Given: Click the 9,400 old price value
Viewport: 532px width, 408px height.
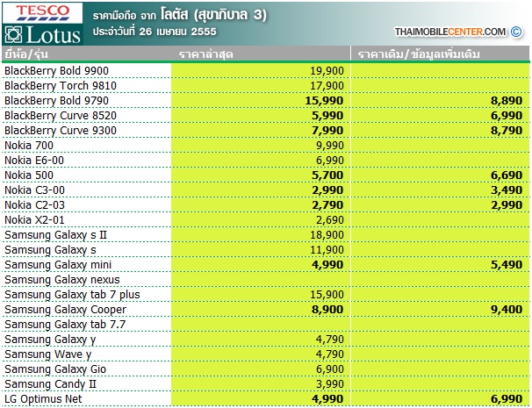Looking at the screenshot, I should (x=507, y=310).
